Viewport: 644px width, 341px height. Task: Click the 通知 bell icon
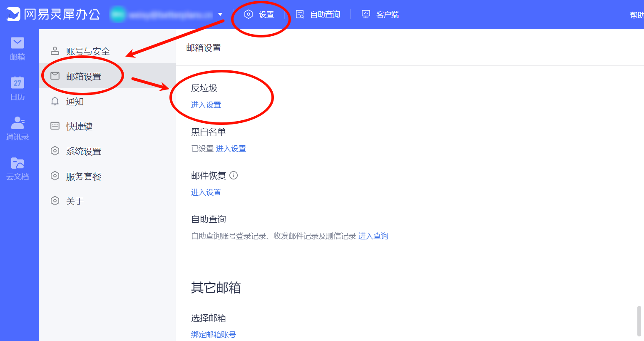[55, 101]
